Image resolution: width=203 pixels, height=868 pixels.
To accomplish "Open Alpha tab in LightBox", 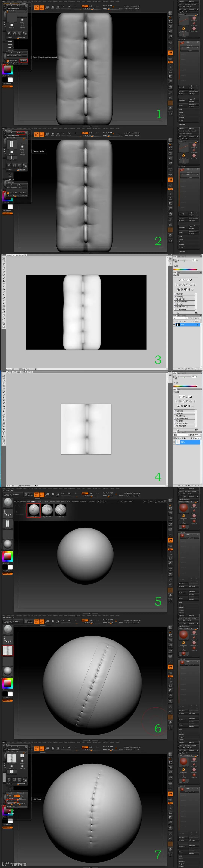I will click(46, 501).
